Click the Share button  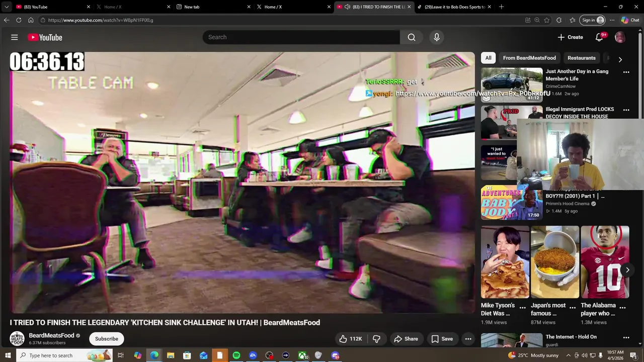(x=406, y=339)
